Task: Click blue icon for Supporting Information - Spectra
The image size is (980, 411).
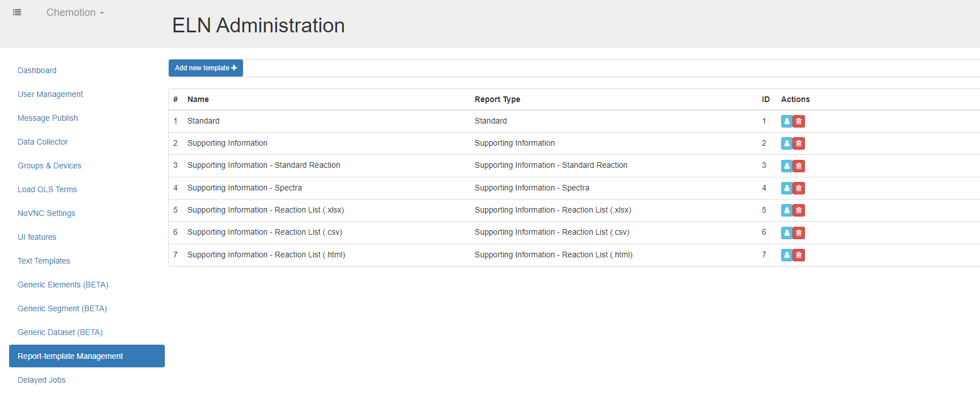Action: coord(786,188)
